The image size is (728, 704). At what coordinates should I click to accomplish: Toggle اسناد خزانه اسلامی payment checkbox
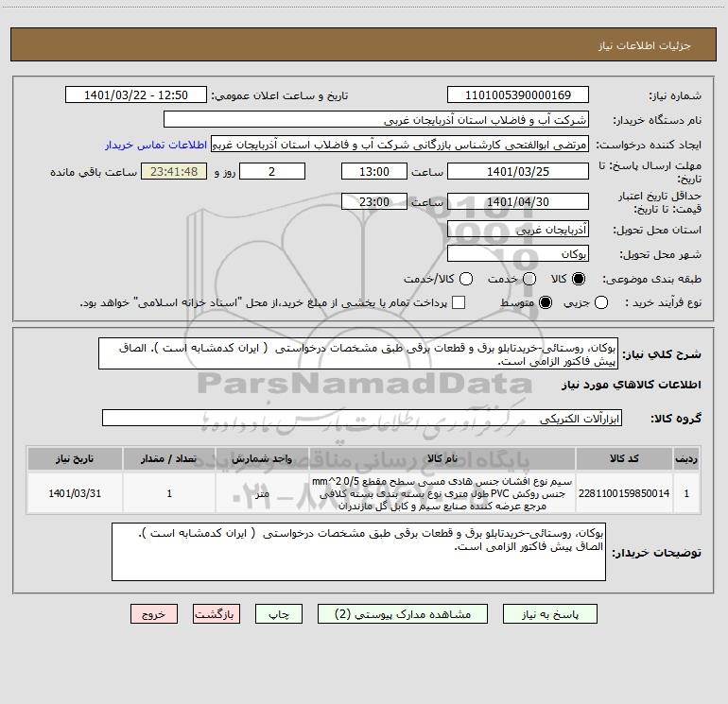pyautogui.click(x=459, y=302)
